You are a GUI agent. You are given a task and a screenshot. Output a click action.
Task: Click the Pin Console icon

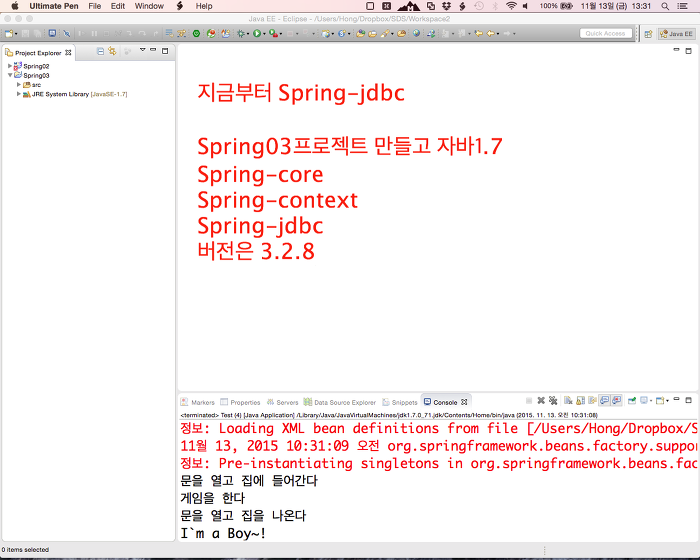click(x=632, y=401)
